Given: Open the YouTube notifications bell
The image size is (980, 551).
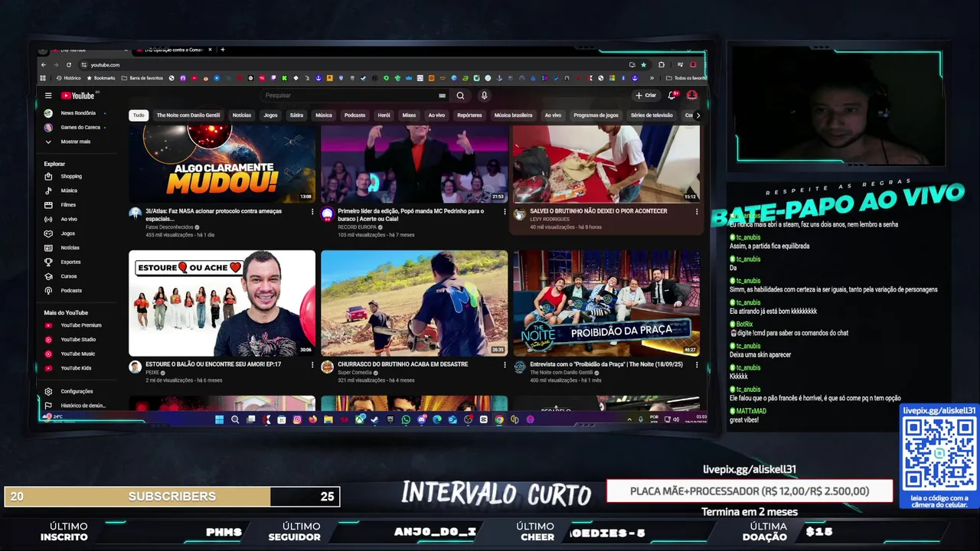Looking at the screenshot, I should [671, 96].
